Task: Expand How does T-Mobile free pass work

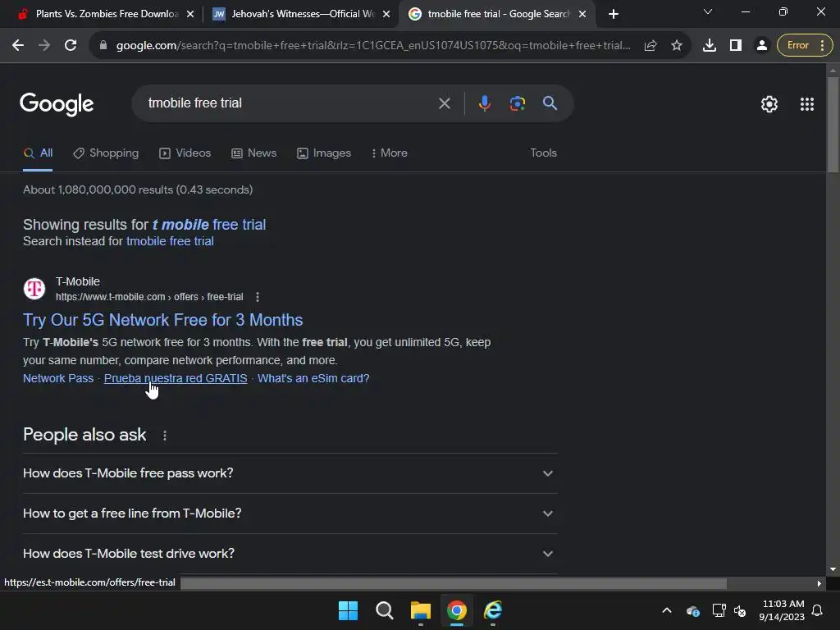Action: point(290,473)
